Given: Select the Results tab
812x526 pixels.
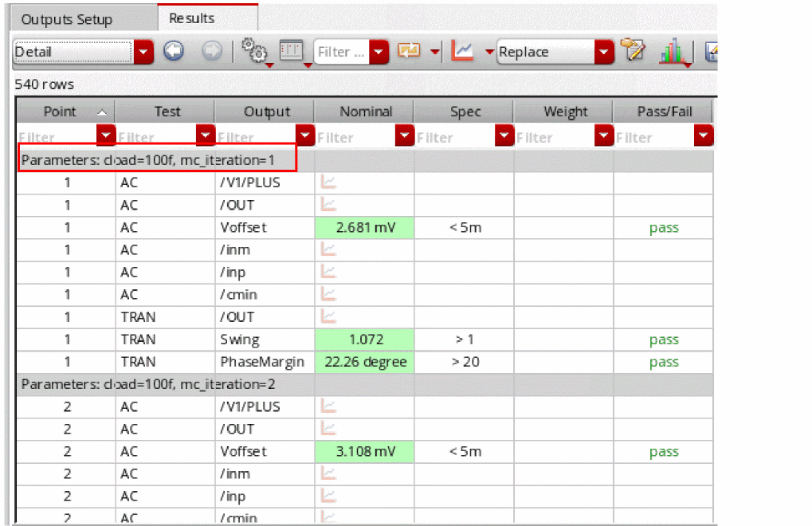Looking at the screenshot, I should click(192, 18).
